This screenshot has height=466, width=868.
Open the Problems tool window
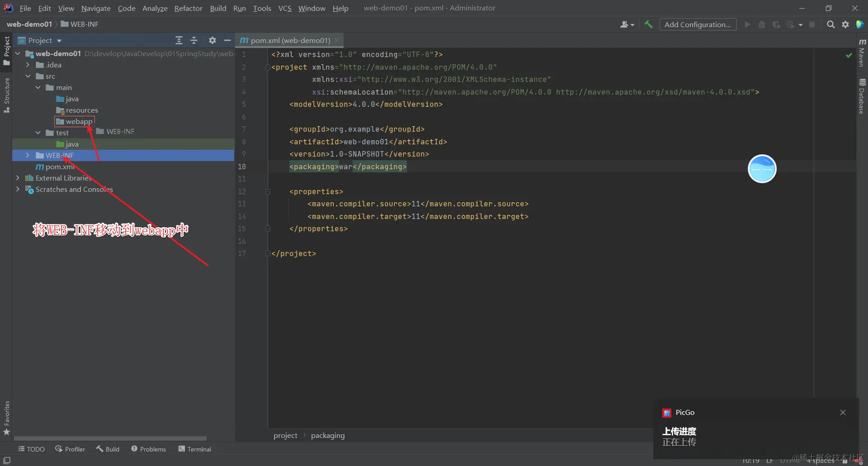[x=149, y=449]
